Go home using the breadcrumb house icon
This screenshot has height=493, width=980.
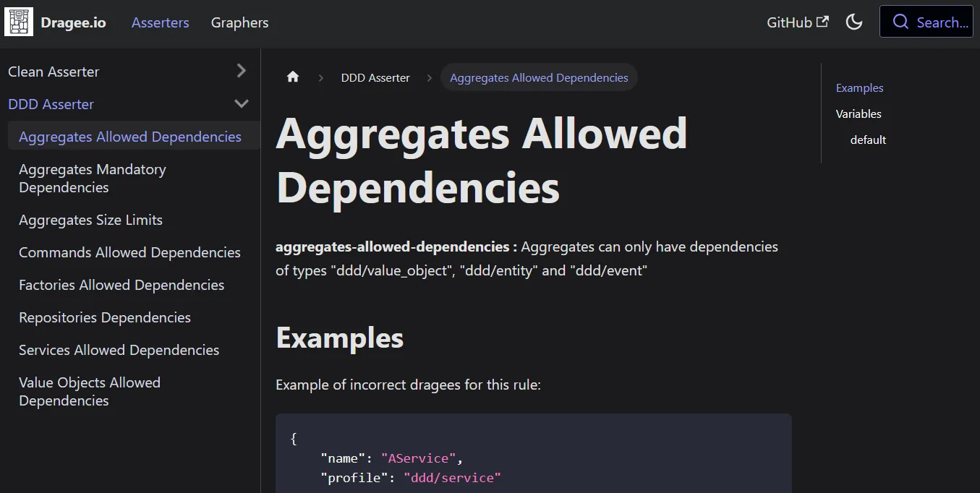click(x=292, y=77)
